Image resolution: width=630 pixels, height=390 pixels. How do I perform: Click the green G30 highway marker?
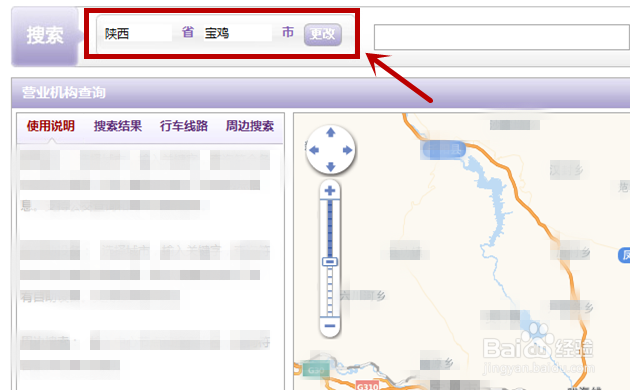click(316, 370)
